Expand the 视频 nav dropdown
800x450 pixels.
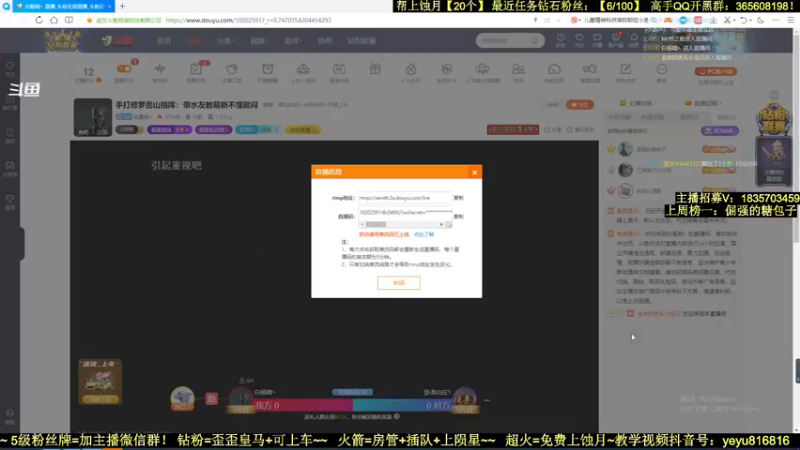(x=259, y=41)
